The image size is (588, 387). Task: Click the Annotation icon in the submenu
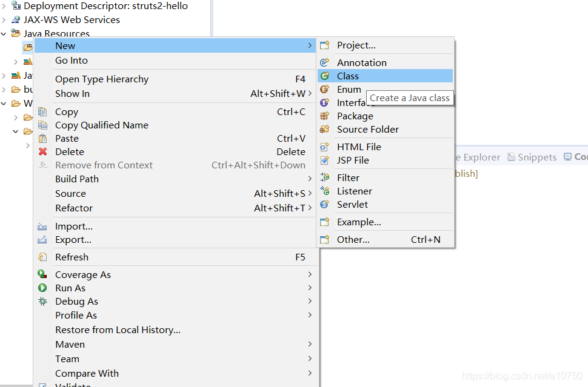click(x=324, y=62)
